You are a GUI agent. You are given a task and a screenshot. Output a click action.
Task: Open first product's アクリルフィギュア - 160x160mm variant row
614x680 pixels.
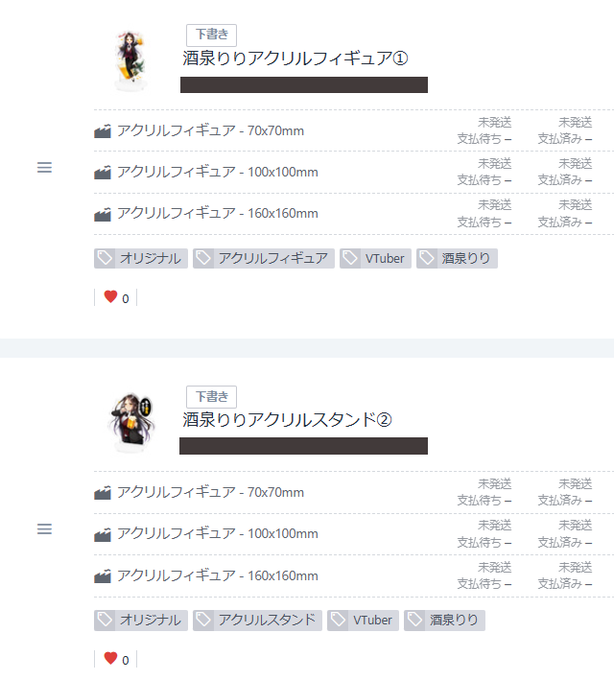pos(353,214)
